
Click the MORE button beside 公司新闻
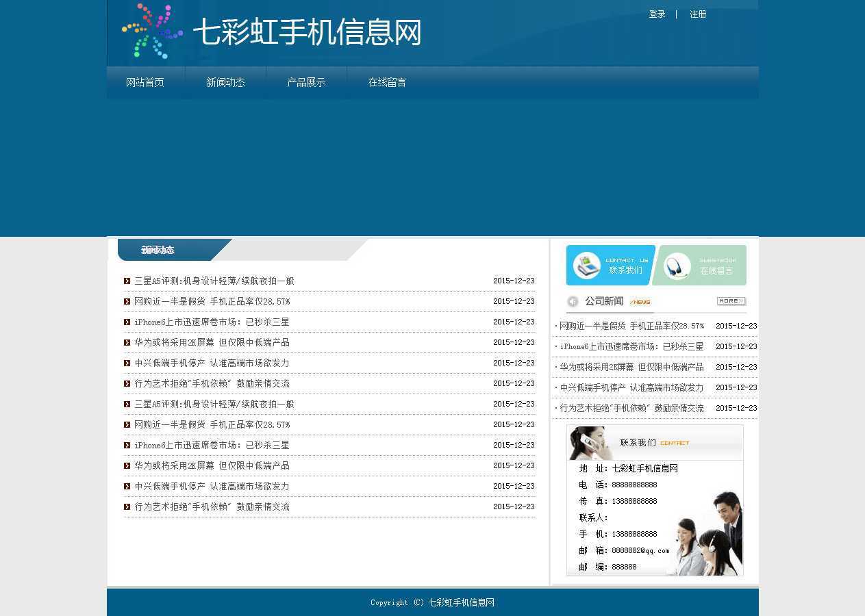(731, 301)
